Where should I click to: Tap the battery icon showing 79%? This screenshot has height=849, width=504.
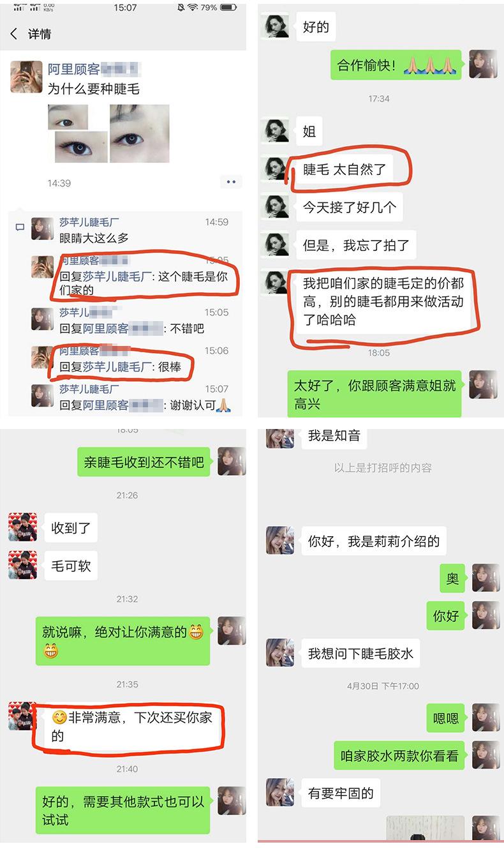coord(227,8)
